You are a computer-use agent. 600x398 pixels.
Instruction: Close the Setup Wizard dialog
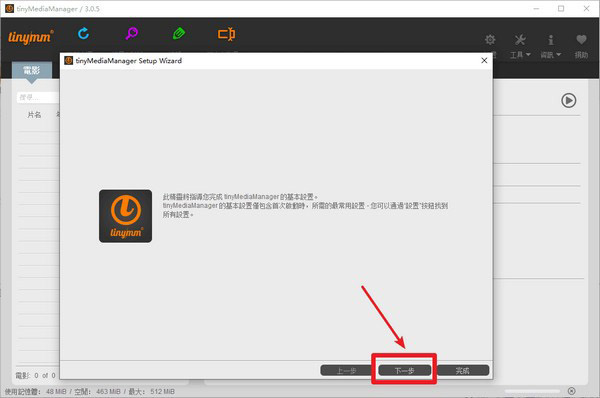pyautogui.click(x=484, y=60)
